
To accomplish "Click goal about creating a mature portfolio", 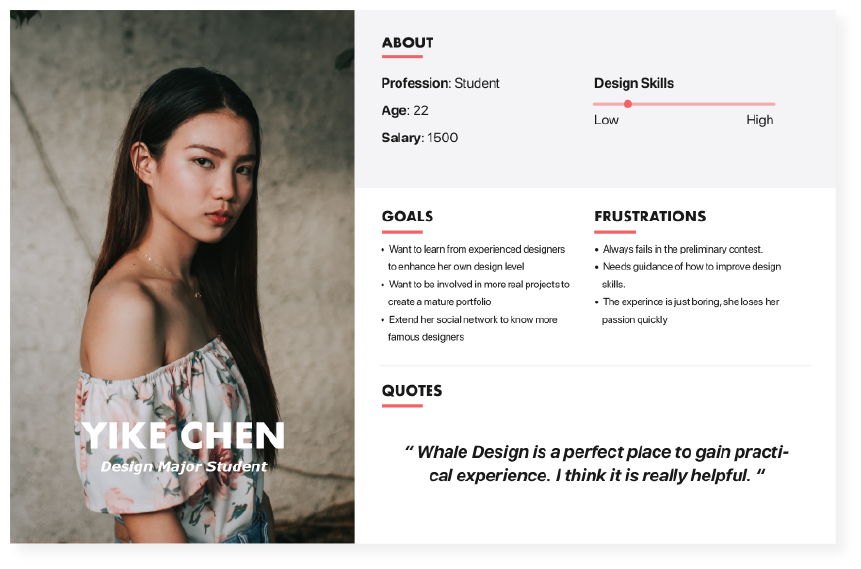I will [x=476, y=293].
